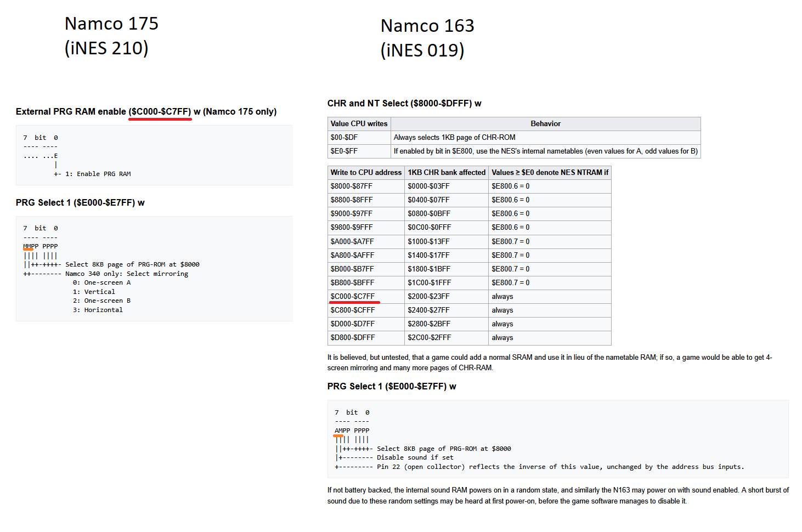Screen dimensions: 802x532
Task: Click "always" in the $D800-$DFFF row
Action: (x=550, y=338)
